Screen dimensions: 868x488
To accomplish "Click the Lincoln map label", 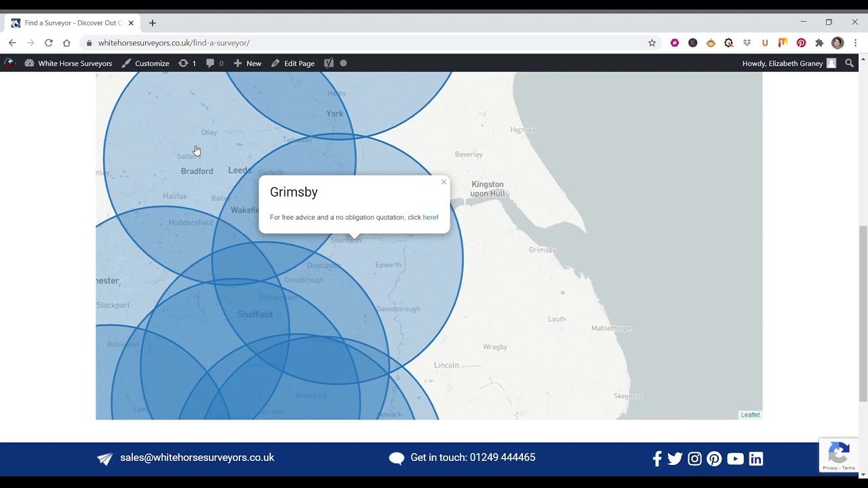I will pyautogui.click(x=446, y=365).
